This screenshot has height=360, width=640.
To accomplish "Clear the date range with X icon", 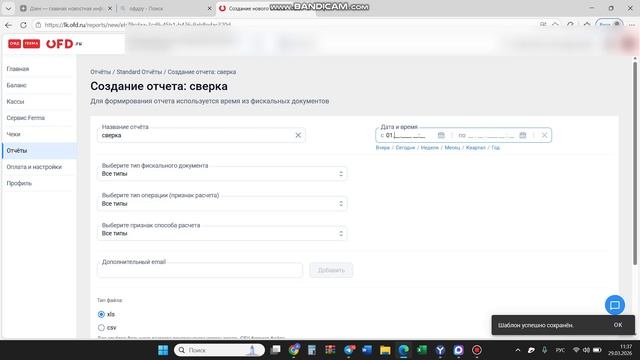I will click(544, 135).
